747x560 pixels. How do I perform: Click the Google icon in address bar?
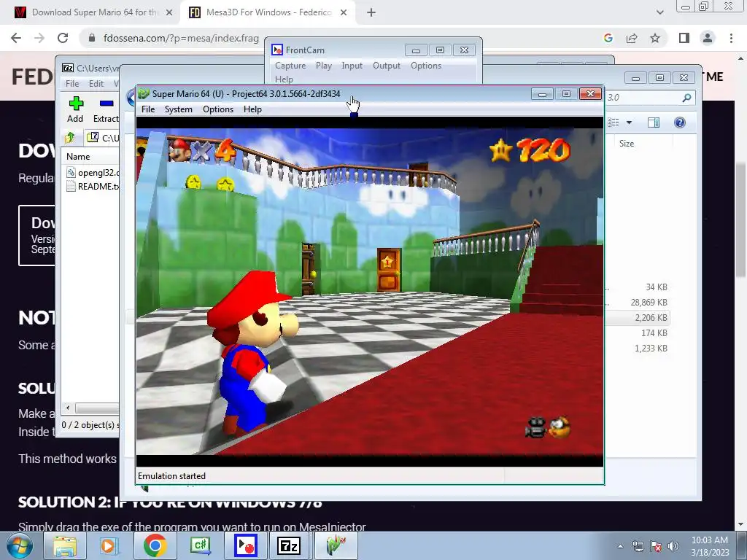[x=608, y=38]
